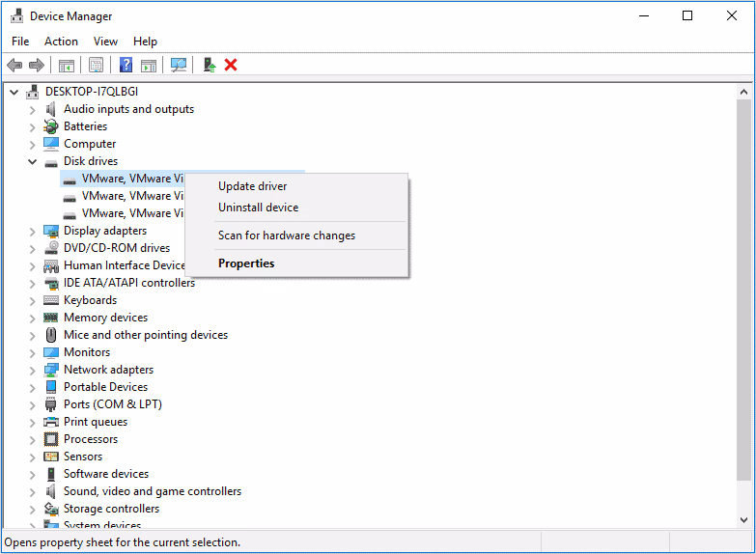
Task: Expand the Software devices node arrow
Action: pyautogui.click(x=32, y=475)
